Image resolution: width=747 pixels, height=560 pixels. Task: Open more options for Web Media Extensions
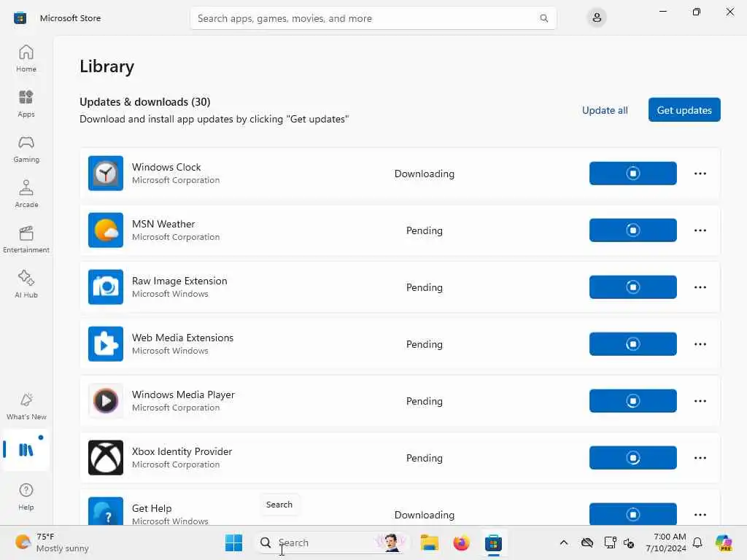click(700, 344)
